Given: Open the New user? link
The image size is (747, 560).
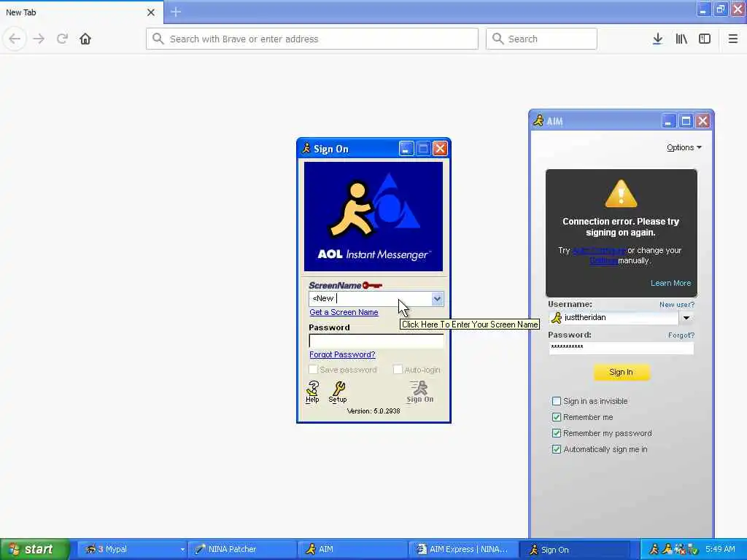Looking at the screenshot, I should coord(676,305).
